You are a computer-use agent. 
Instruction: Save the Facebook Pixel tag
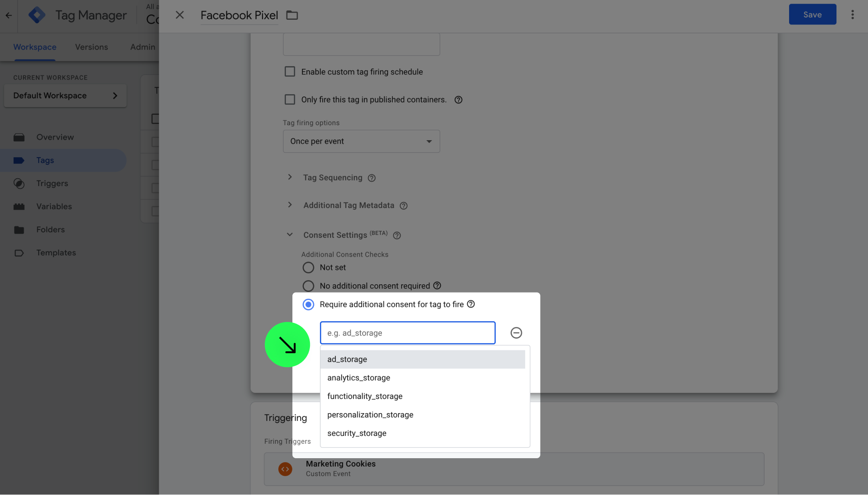coord(812,14)
